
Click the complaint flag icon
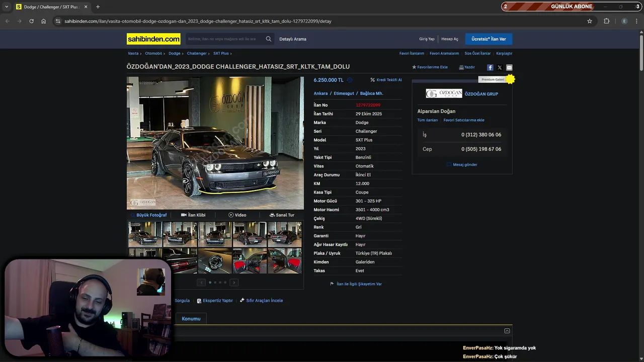point(332,284)
